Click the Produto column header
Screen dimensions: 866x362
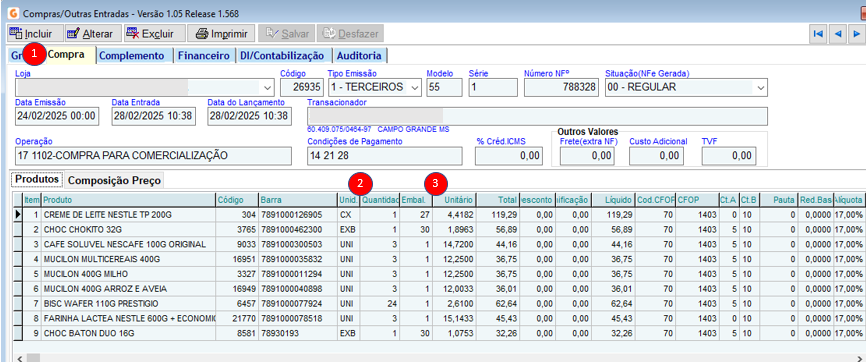(128, 200)
